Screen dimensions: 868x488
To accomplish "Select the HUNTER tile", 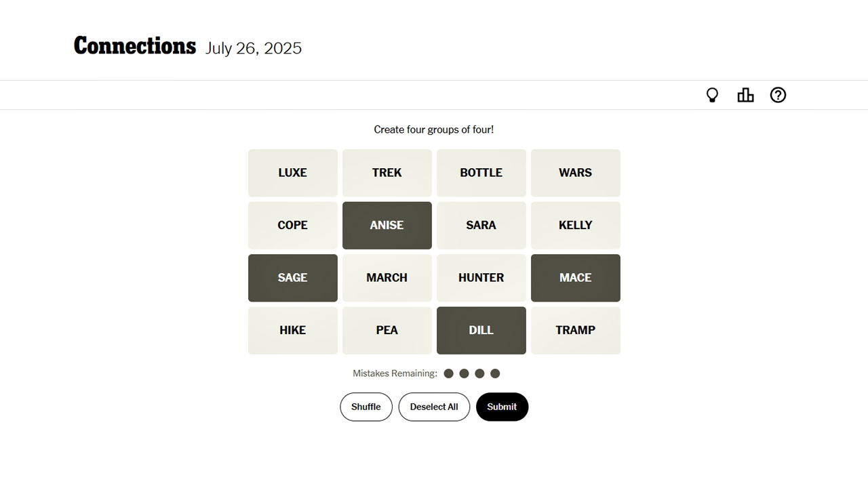I will tap(481, 278).
